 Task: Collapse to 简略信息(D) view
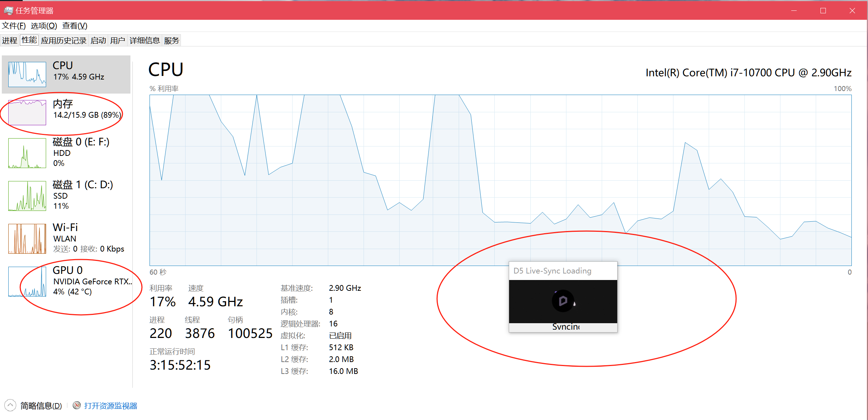click(41, 406)
